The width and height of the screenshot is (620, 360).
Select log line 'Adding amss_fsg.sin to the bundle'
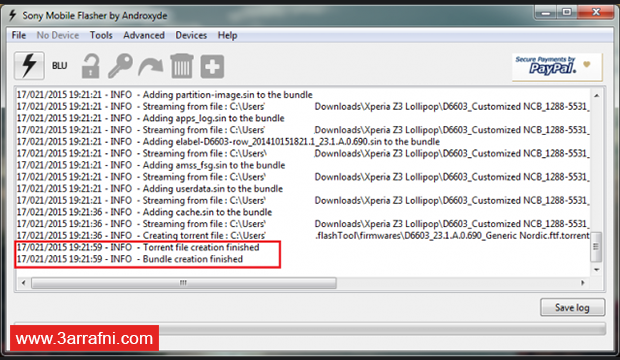click(151, 165)
